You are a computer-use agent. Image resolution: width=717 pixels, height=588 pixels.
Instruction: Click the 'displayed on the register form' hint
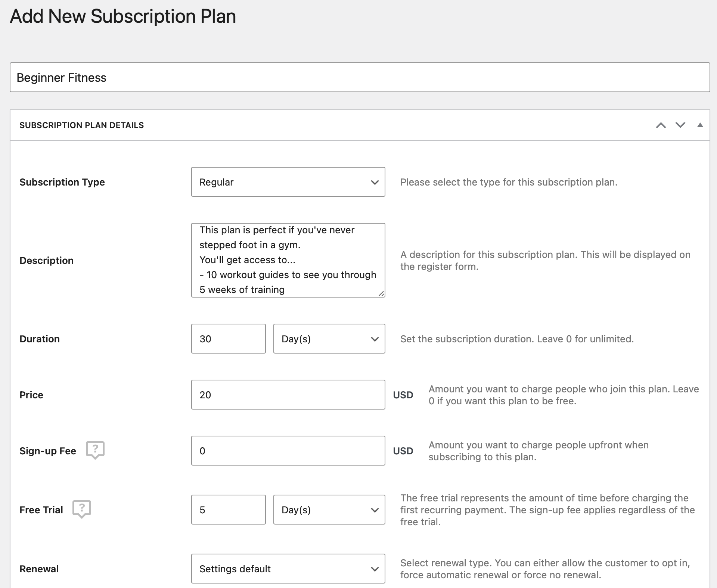pos(545,261)
